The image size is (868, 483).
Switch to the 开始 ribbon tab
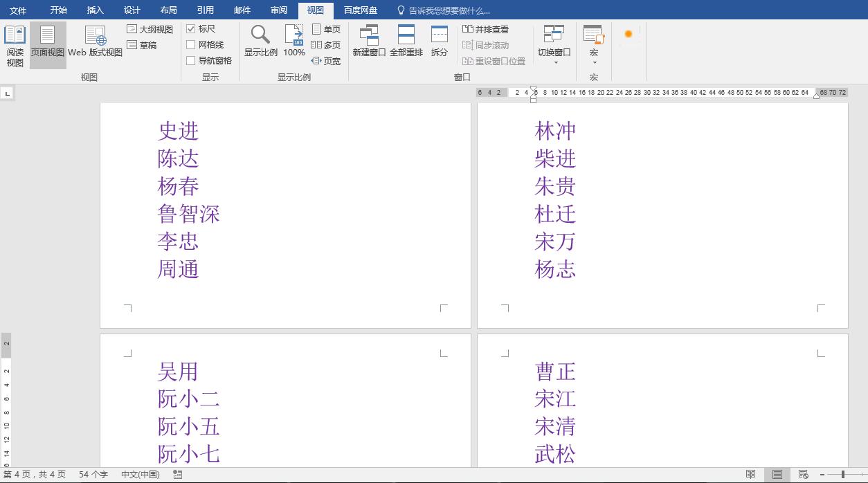(x=57, y=10)
